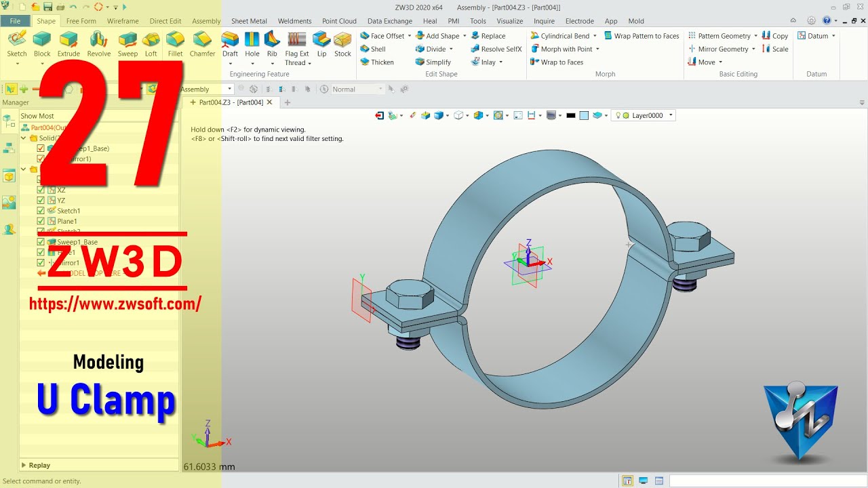Expand the Mirror Geometry dropdown
Image resolution: width=868 pixels, height=488 pixels.
753,49
